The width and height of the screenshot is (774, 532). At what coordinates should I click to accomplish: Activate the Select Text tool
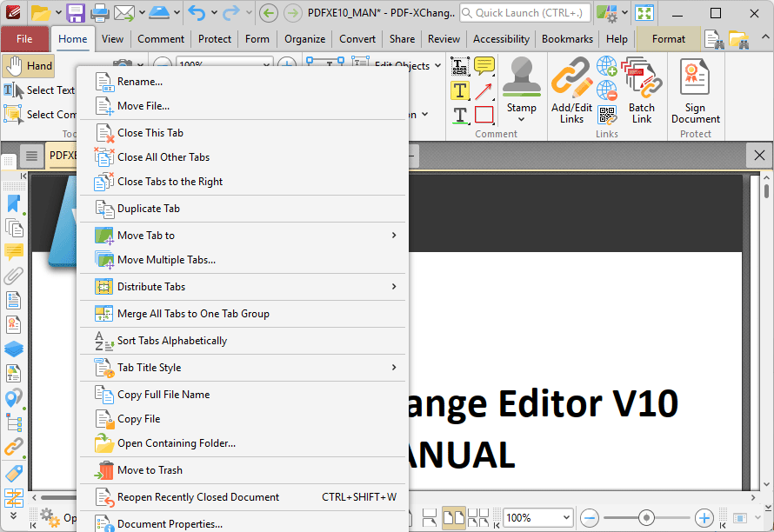tap(39, 90)
